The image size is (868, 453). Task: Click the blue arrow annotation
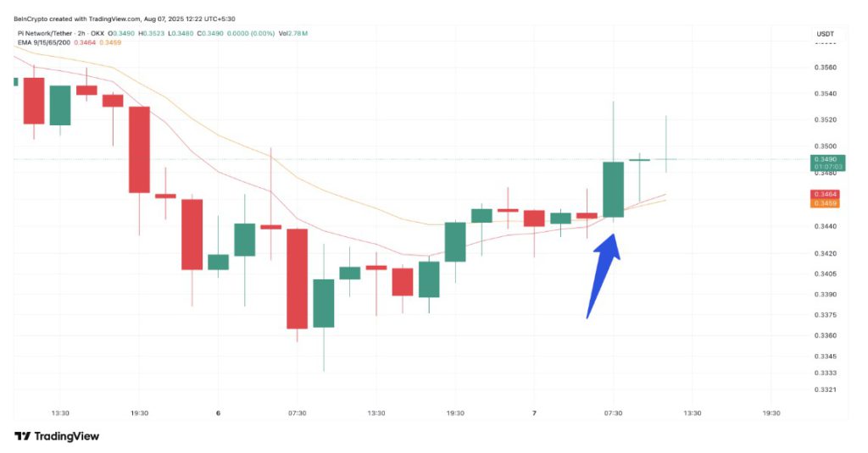(x=602, y=275)
